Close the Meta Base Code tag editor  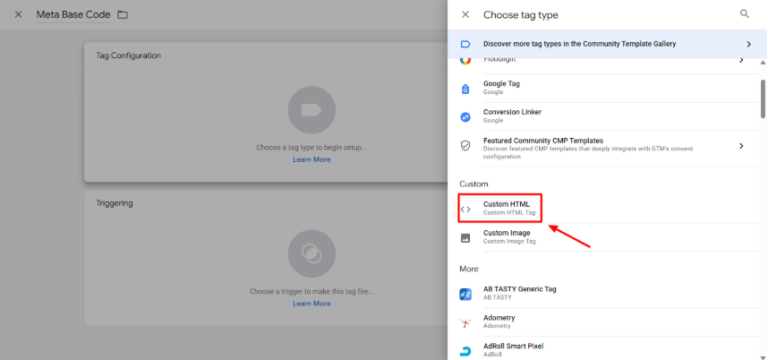[18, 15]
